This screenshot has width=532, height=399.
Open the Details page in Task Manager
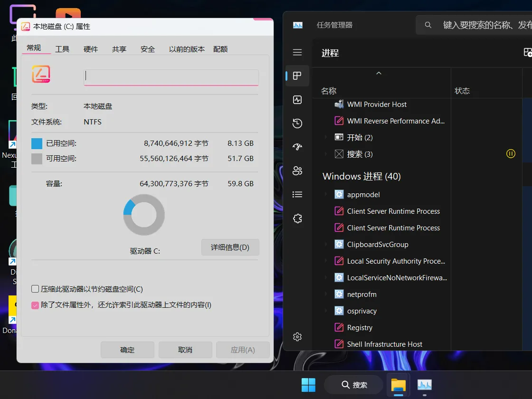pyautogui.click(x=297, y=194)
